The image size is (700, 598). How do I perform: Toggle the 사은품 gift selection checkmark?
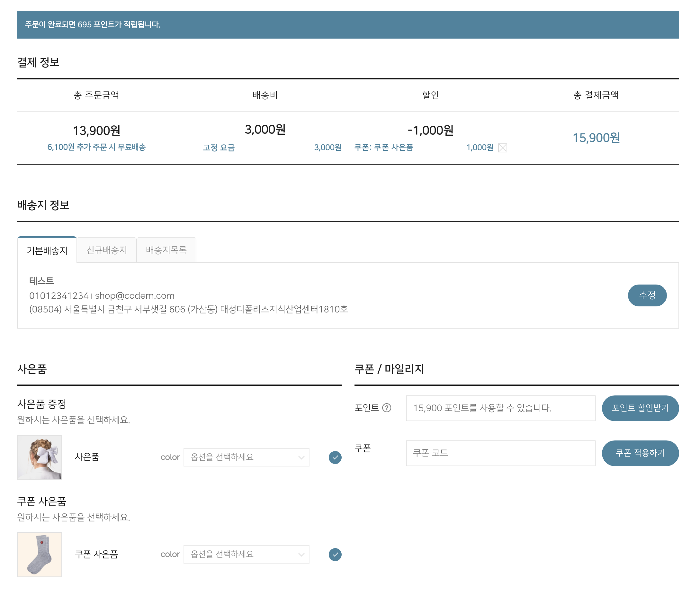[x=335, y=458]
